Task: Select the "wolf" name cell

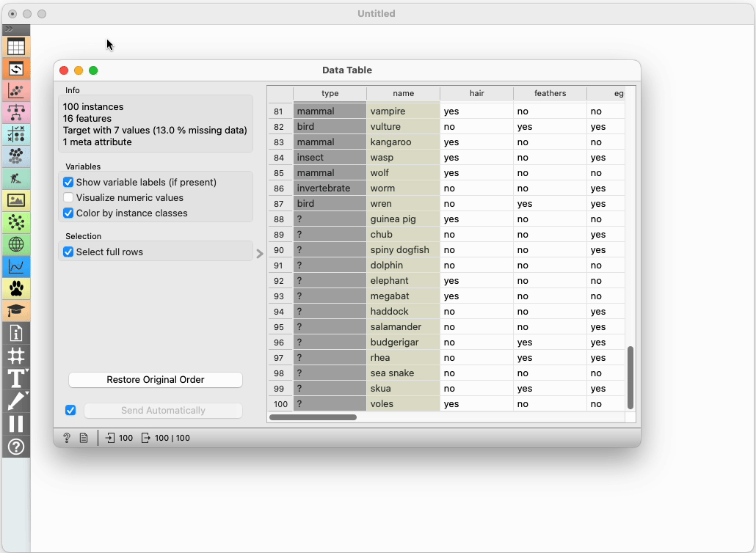Action: 403,173
